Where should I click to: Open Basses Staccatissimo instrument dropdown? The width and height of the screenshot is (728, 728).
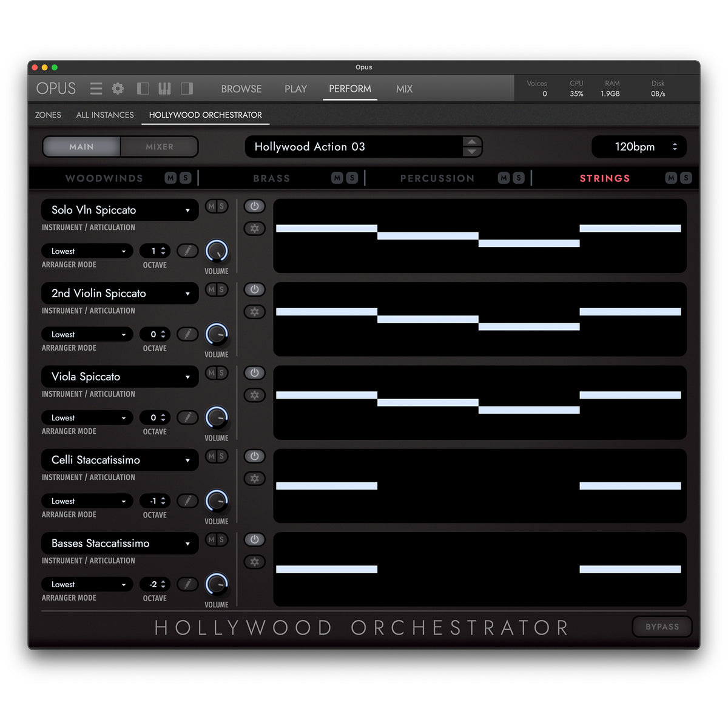tap(120, 543)
